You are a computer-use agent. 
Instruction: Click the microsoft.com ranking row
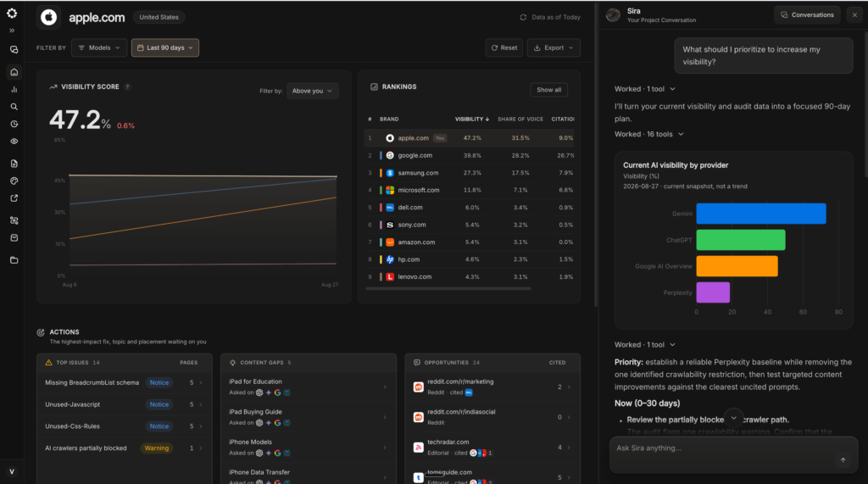coord(470,190)
